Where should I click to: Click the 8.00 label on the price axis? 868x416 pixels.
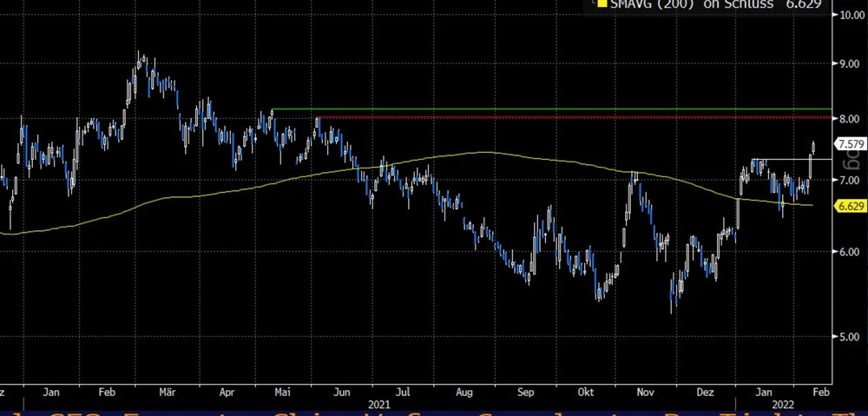point(847,117)
